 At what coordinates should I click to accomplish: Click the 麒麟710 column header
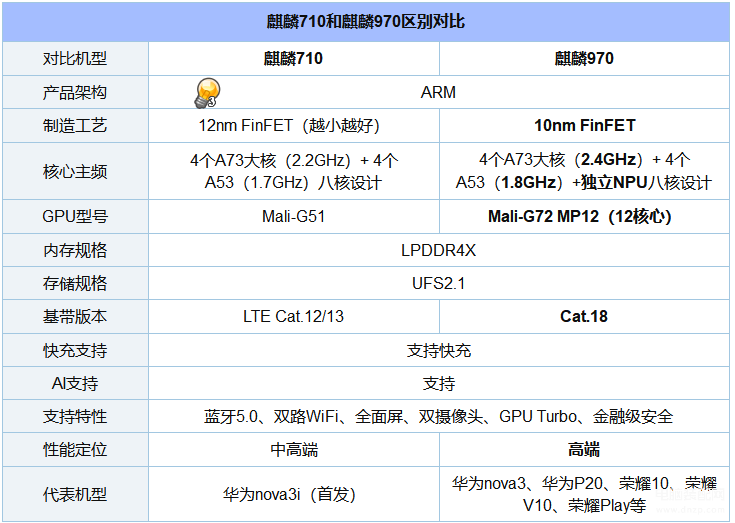point(293,59)
